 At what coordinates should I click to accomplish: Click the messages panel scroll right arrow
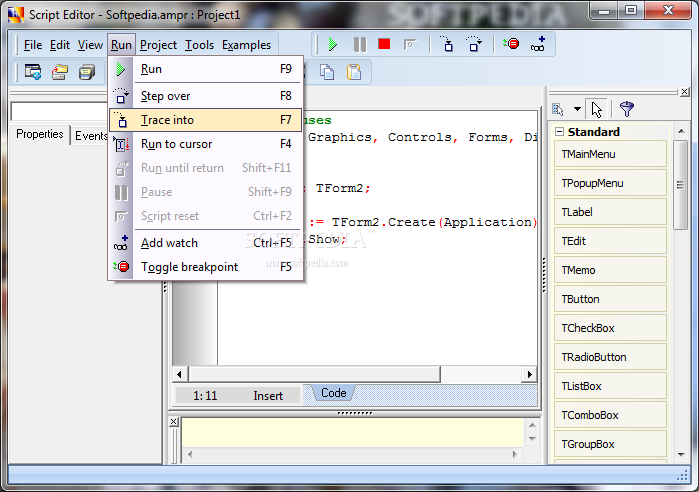pos(514,455)
